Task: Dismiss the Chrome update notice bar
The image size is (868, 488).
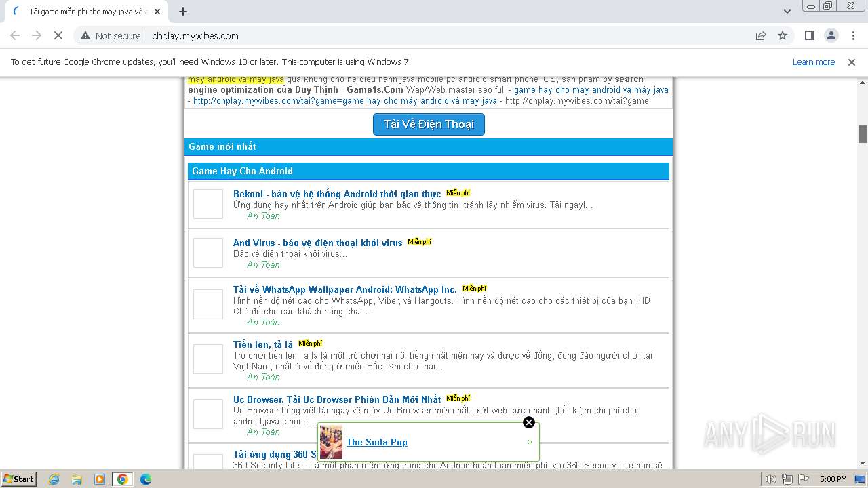Action: (x=852, y=62)
